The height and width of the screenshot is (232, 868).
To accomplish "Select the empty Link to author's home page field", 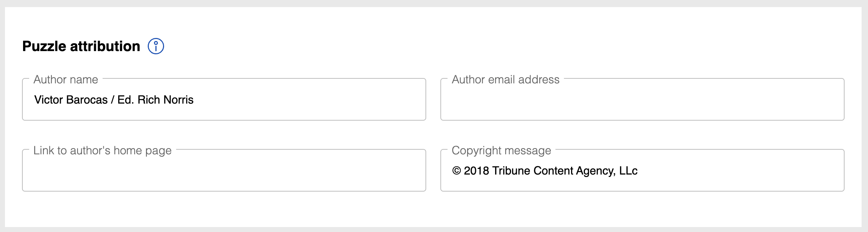I will click(x=224, y=171).
